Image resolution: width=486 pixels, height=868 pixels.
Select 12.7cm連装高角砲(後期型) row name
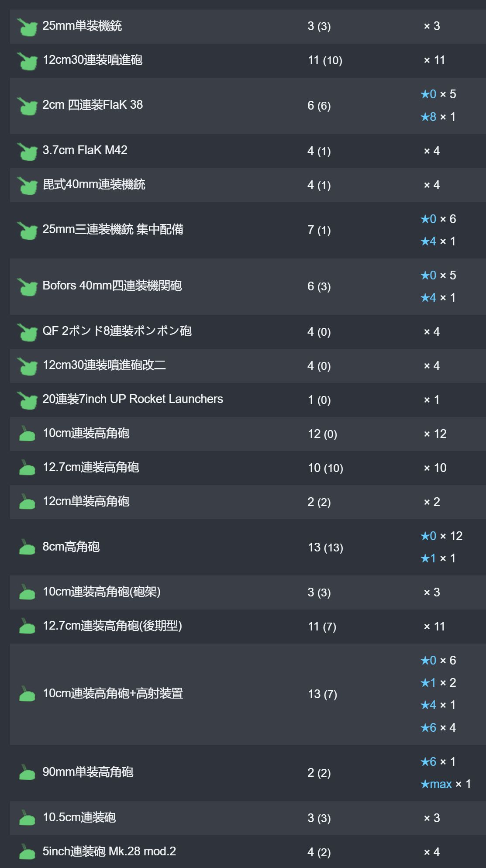(x=112, y=626)
